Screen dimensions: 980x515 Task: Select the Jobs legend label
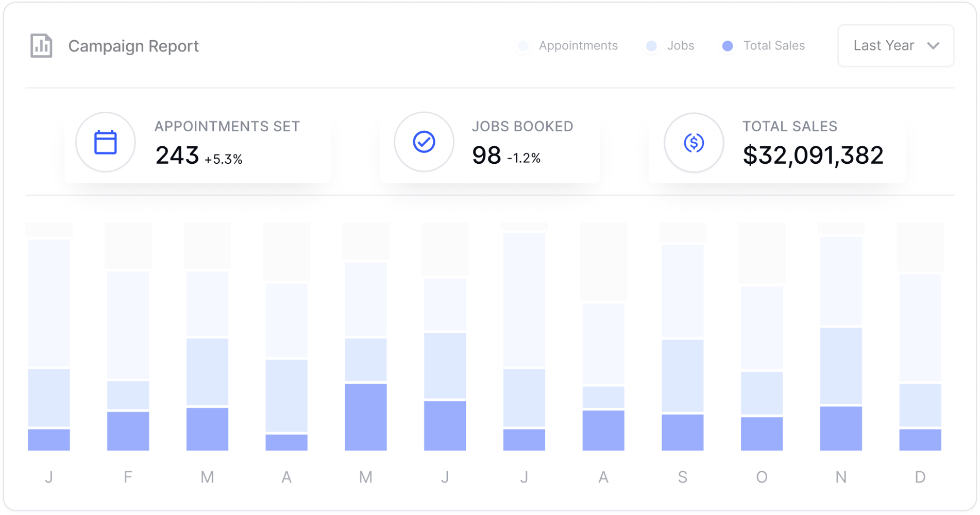pos(680,45)
